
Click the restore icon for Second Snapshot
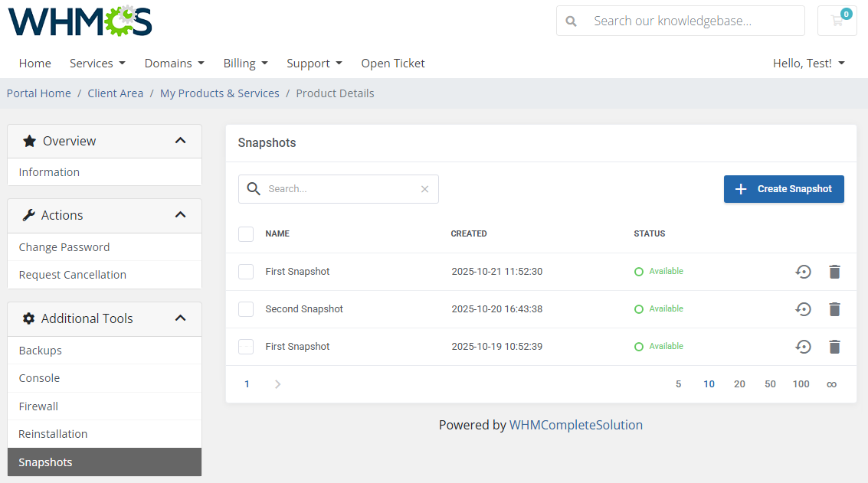(803, 309)
